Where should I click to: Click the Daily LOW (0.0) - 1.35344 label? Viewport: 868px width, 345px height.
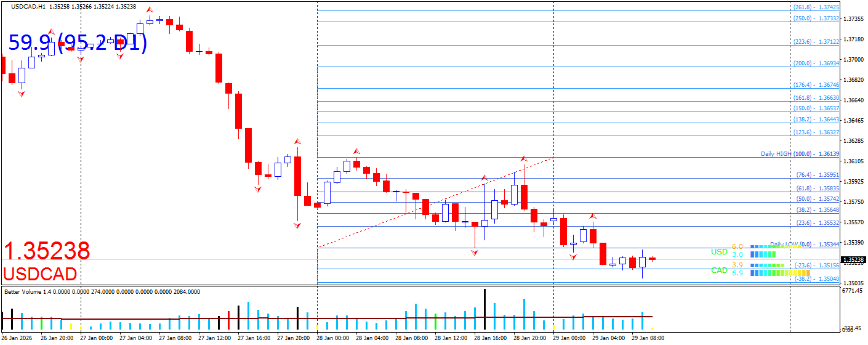point(805,245)
